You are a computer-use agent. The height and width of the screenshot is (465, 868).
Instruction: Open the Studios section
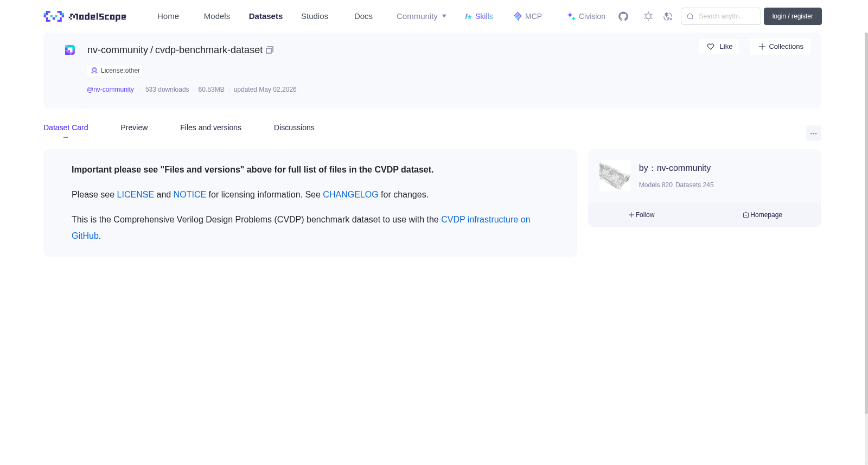(x=315, y=16)
